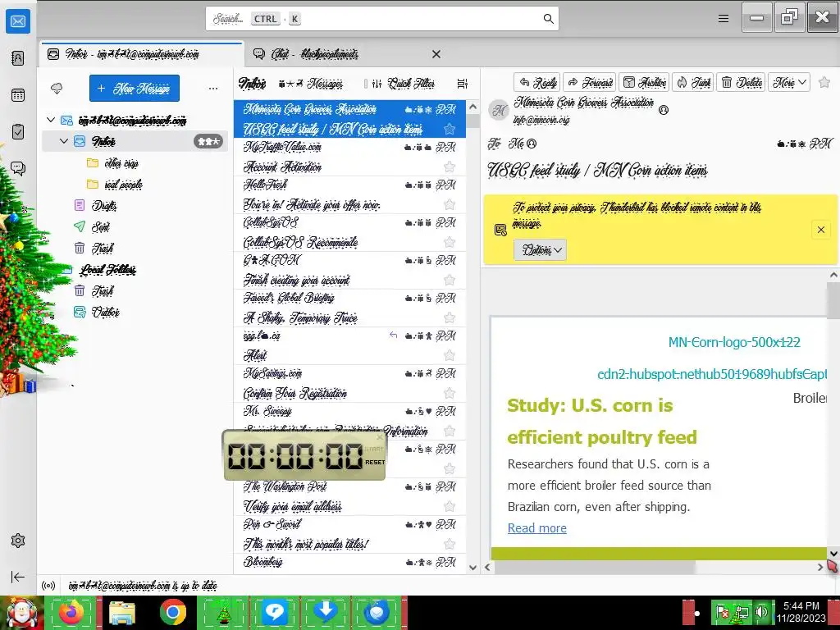Viewport: 840px width, 630px height.
Task: Collapse the account folder tree
Action: (x=51, y=120)
